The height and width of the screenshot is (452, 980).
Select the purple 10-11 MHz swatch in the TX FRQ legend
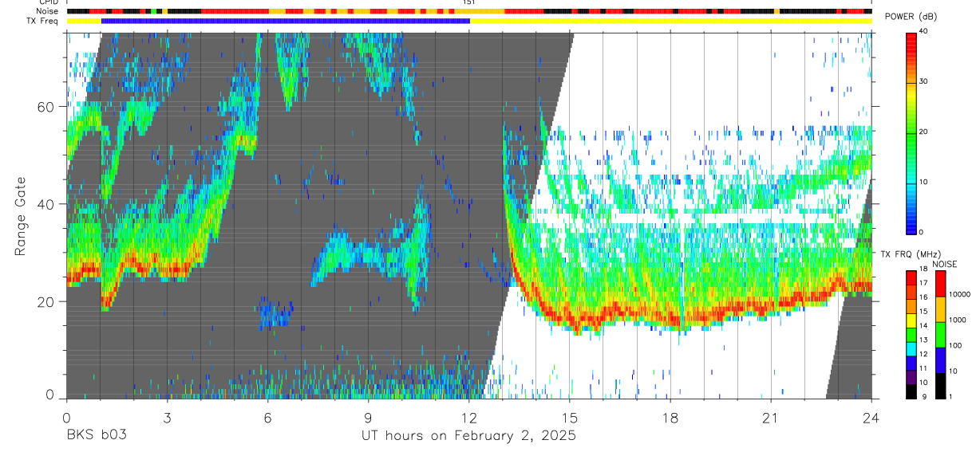click(912, 377)
